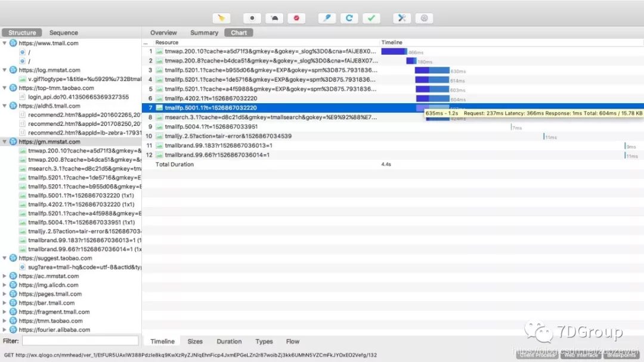Screen dimensions: 644x362
Task: Switch to the Sequence view
Action: click(x=64, y=32)
